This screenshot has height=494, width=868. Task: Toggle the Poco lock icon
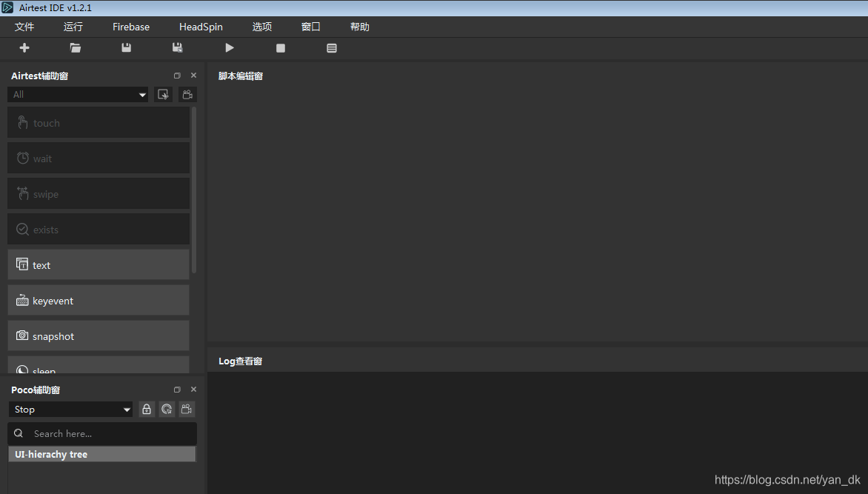(x=147, y=410)
